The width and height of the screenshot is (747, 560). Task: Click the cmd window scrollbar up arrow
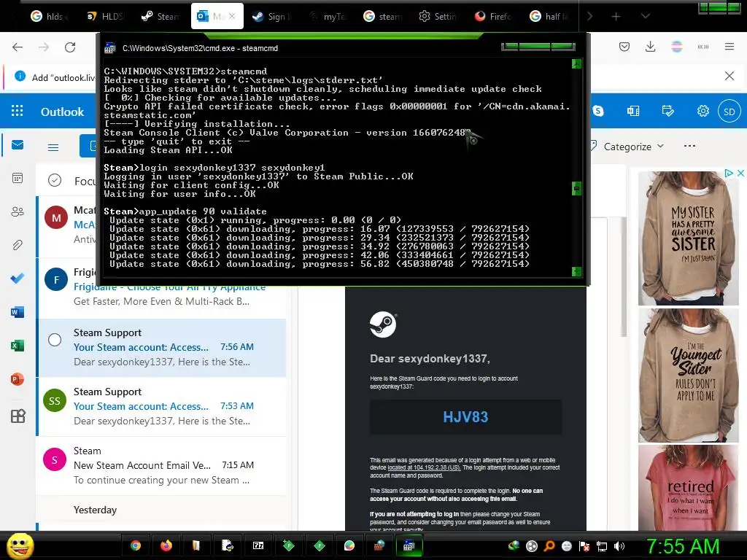click(x=576, y=63)
